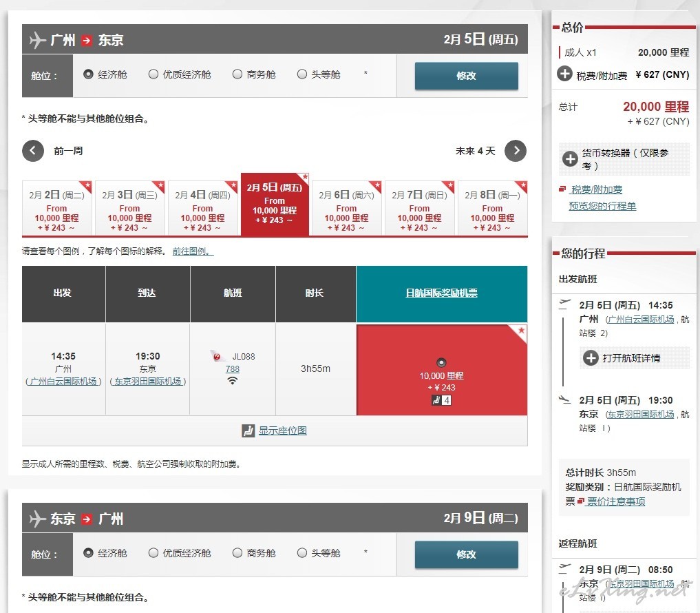Open the 票价注意事项 fare notes link
This screenshot has width=700, height=613.
coord(616,501)
